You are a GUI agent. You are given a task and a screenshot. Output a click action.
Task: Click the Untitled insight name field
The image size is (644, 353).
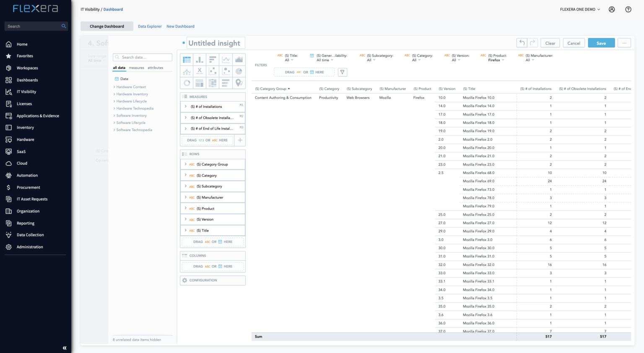(x=216, y=43)
